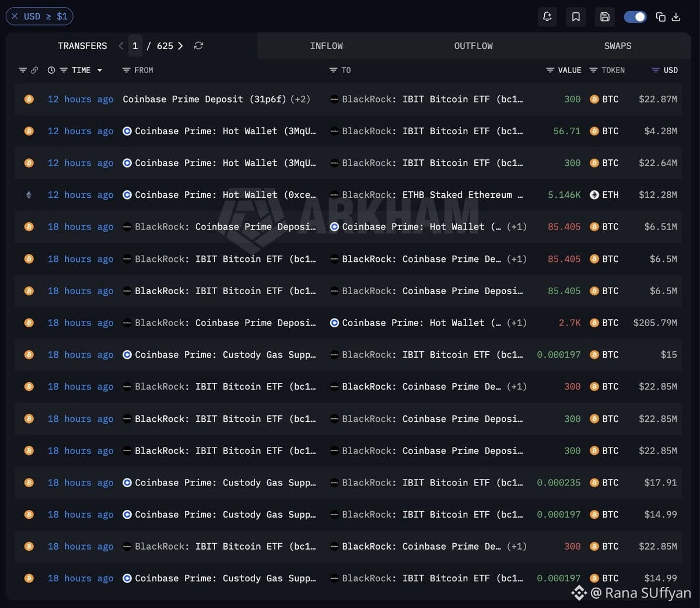Refresh the transfers list
The width and height of the screenshot is (700, 608).
point(198,46)
